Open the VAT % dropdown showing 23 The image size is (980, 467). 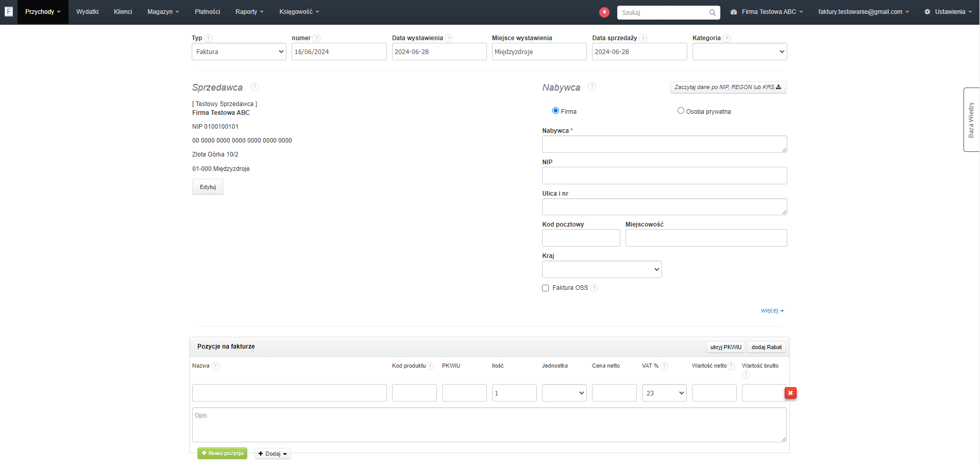click(664, 393)
